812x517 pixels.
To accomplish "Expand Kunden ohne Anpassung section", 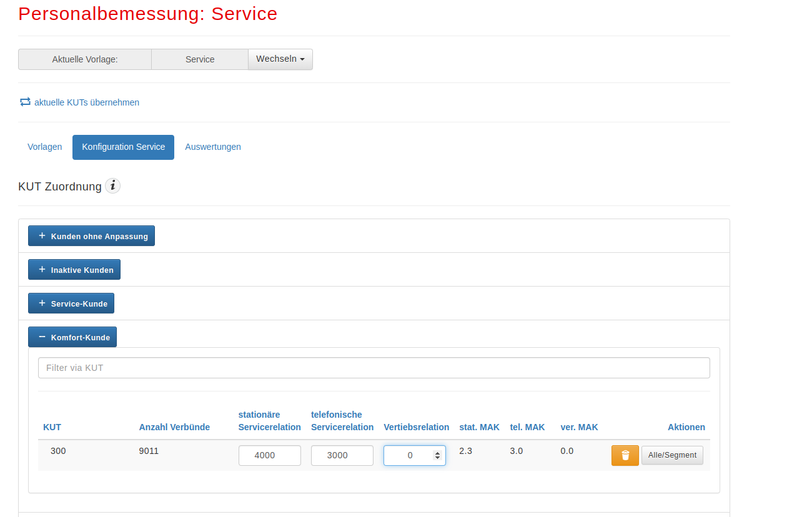I will [x=91, y=236].
